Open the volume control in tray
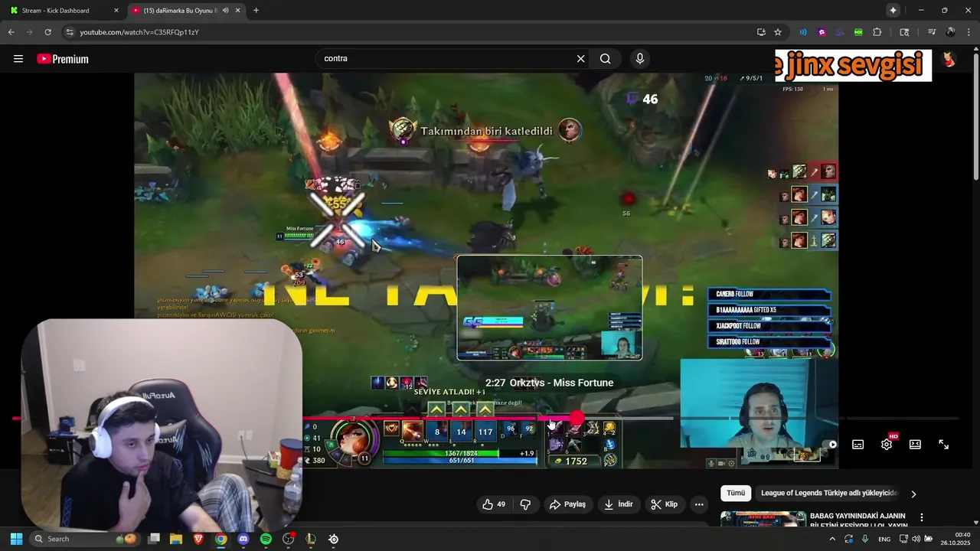The image size is (980, 551). [x=916, y=539]
